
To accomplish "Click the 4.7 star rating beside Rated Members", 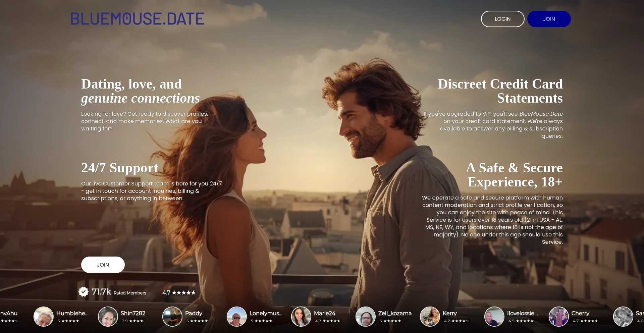I will tap(178, 292).
